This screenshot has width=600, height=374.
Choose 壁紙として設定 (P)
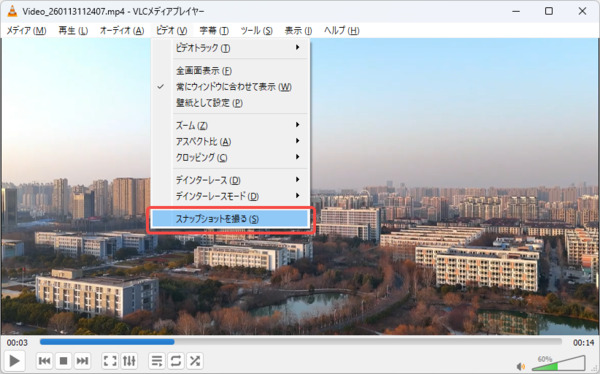tap(230, 103)
